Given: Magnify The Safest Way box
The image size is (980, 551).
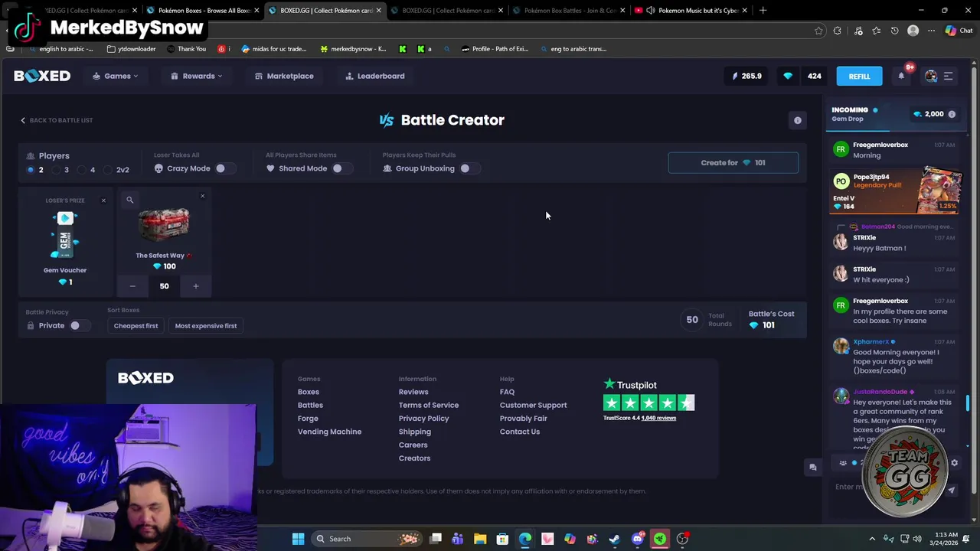Looking at the screenshot, I should click(130, 200).
